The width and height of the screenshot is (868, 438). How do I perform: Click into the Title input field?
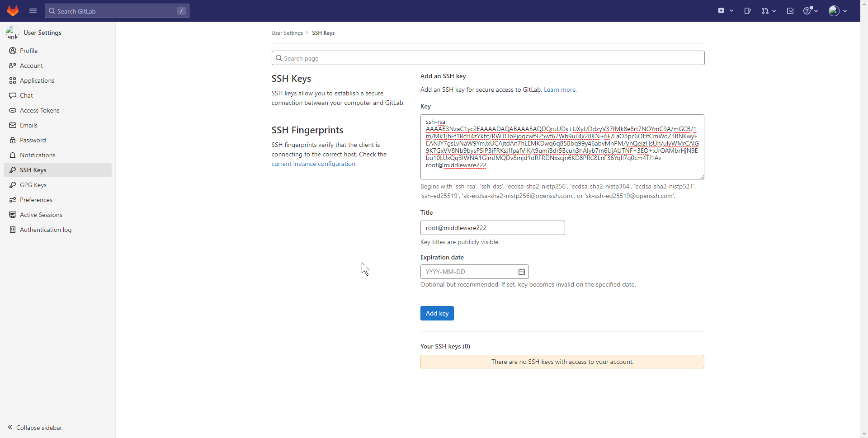[x=492, y=228]
